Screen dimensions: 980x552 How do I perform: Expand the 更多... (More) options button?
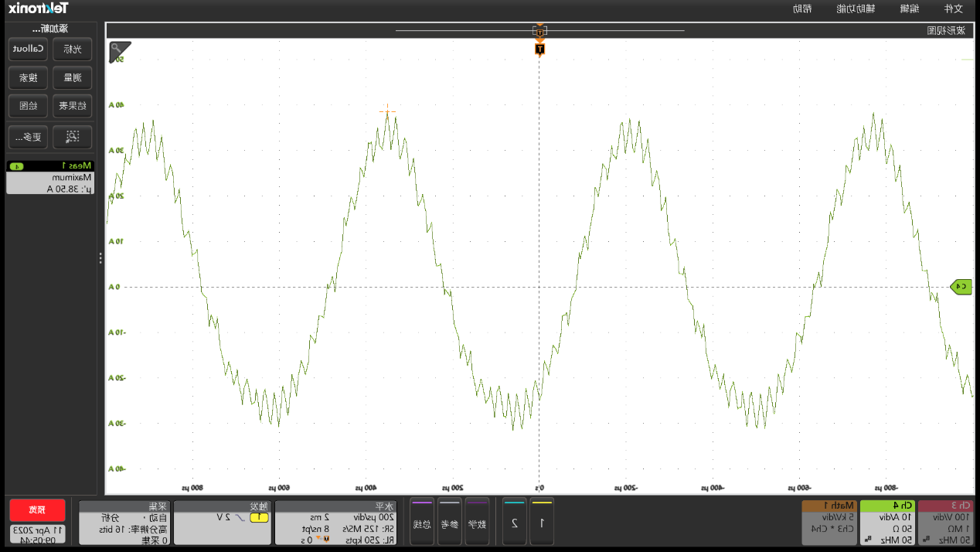pyautogui.click(x=29, y=137)
